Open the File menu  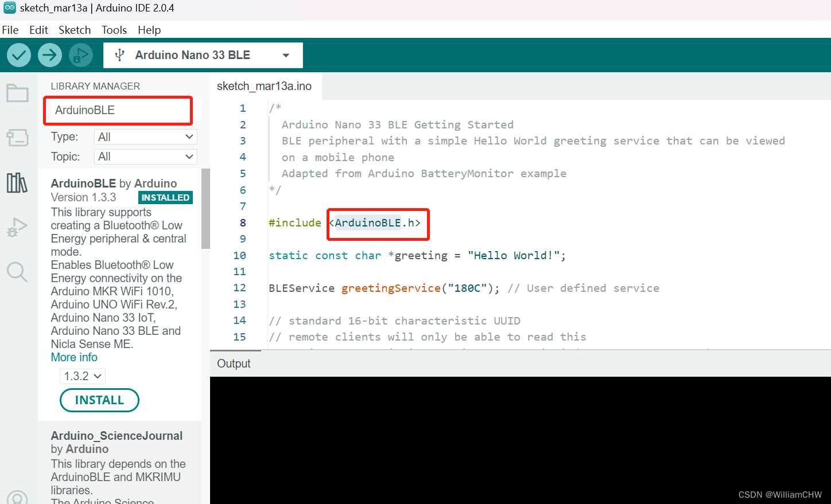[x=10, y=30]
